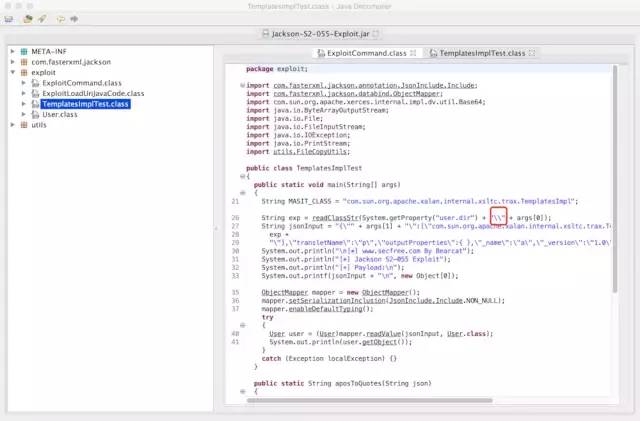
Task: Click the 'package exploit;' line
Action: [277, 69]
